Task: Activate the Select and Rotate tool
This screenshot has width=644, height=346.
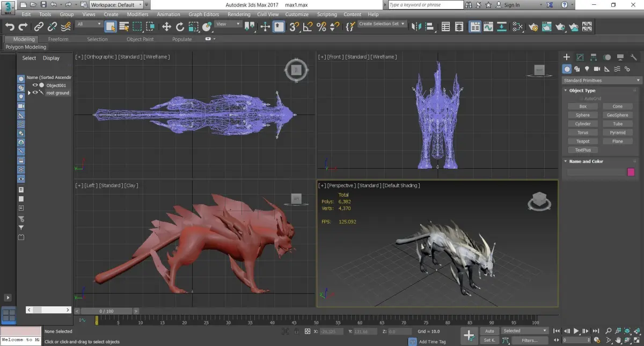Action: 180,26
